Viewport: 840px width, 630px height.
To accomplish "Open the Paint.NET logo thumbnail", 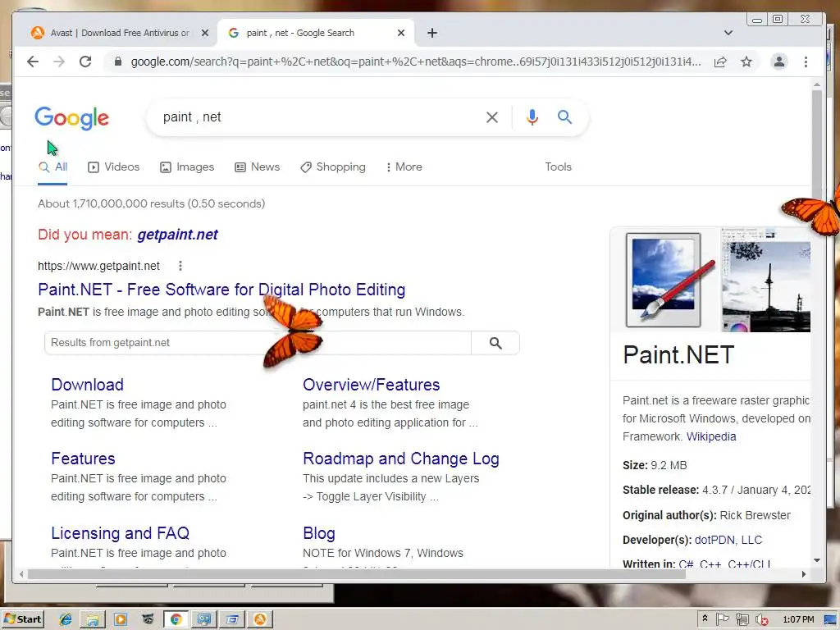I will [x=664, y=280].
